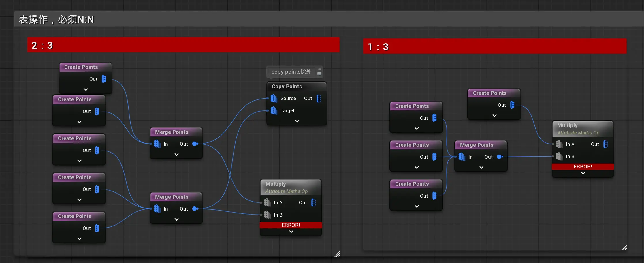Screen dimensions: 644x263
Task: Click the Source input pin on Copy Points
Action: click(x=274, y=99)
